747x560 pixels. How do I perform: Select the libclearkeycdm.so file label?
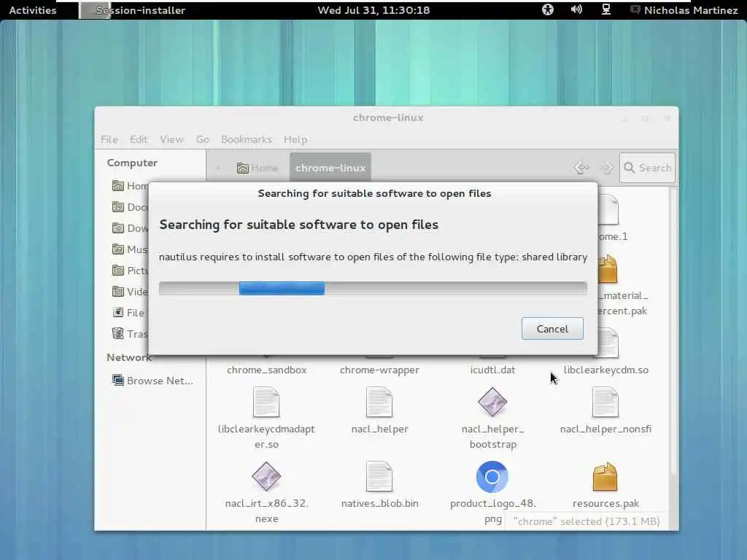tap(605, 370)
